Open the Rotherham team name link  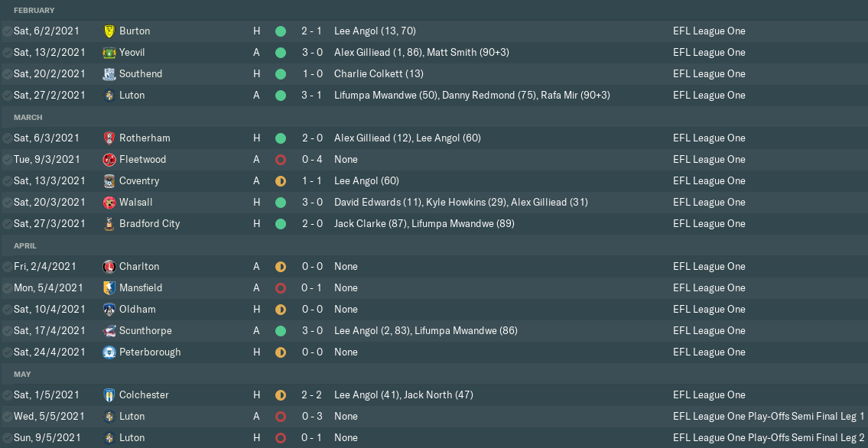click(x=145, y=138)
